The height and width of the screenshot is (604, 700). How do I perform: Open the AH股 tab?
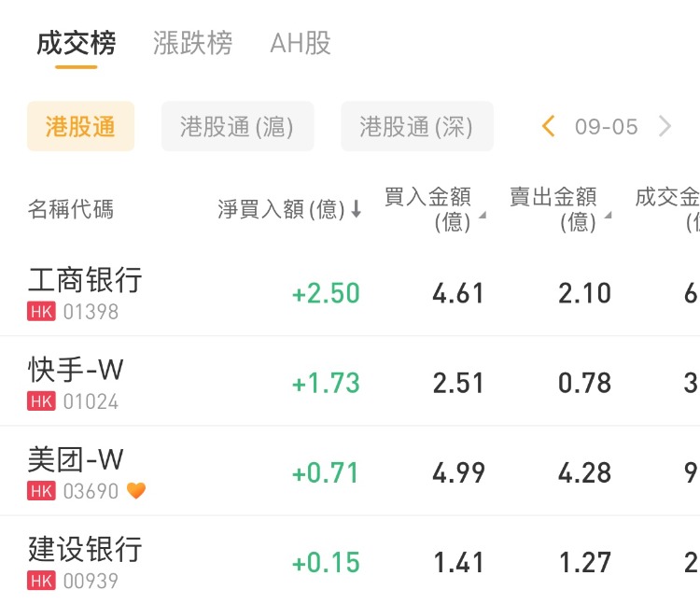[301, 44]
